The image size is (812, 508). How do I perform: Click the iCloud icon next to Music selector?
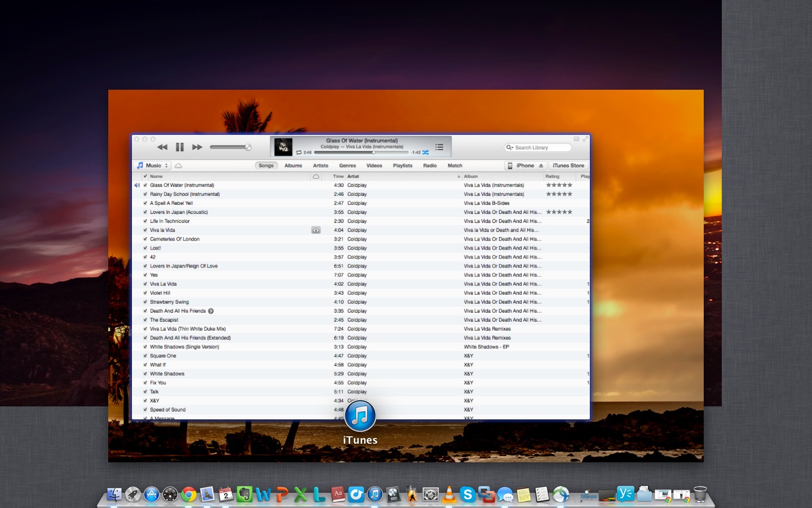coord(178,166)
